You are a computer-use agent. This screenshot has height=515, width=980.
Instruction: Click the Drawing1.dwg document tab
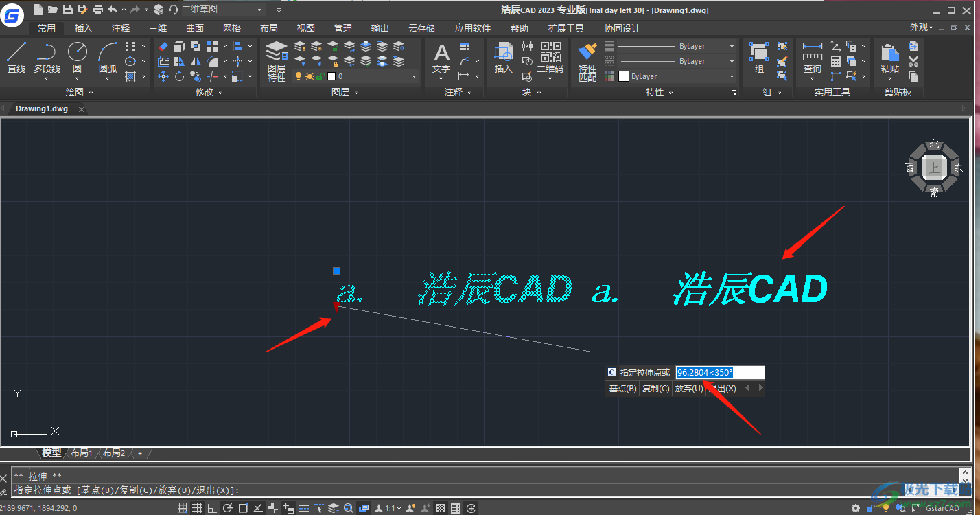[42, 108]
